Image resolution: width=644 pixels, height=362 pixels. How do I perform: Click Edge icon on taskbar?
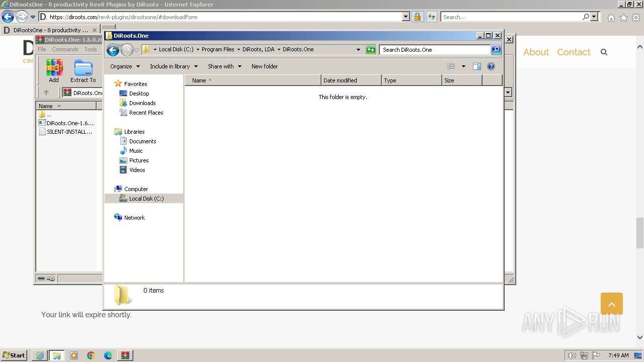[x=108, y=355]
